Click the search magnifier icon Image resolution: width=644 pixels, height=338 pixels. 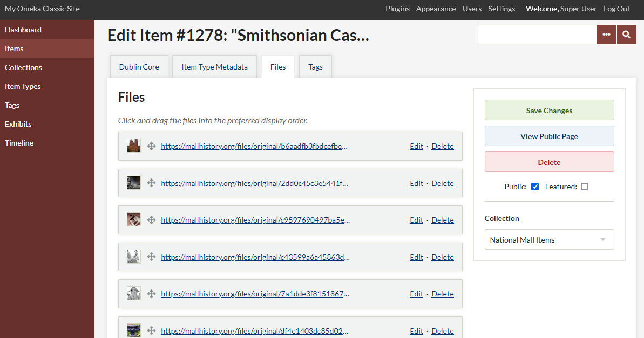click(626, 34)
